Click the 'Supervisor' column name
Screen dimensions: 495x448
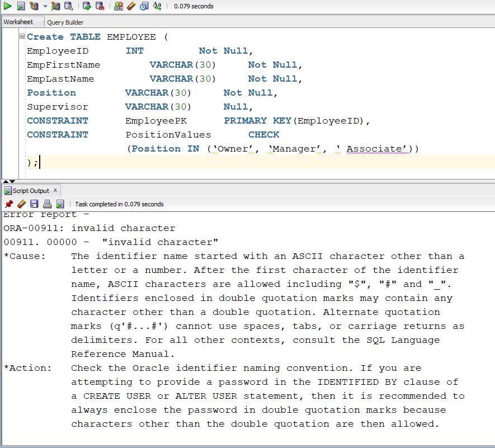(58, 107)
